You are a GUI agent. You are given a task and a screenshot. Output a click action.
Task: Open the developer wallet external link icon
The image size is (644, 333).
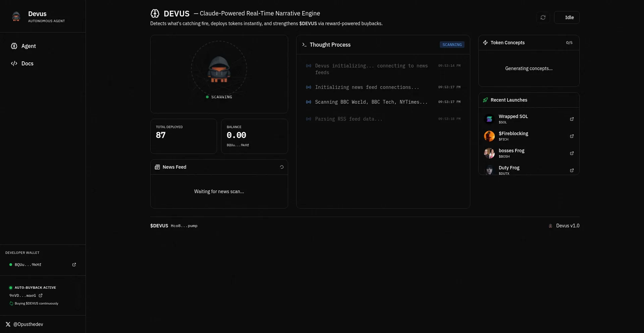pyautogui.click(x=74, y=265)
